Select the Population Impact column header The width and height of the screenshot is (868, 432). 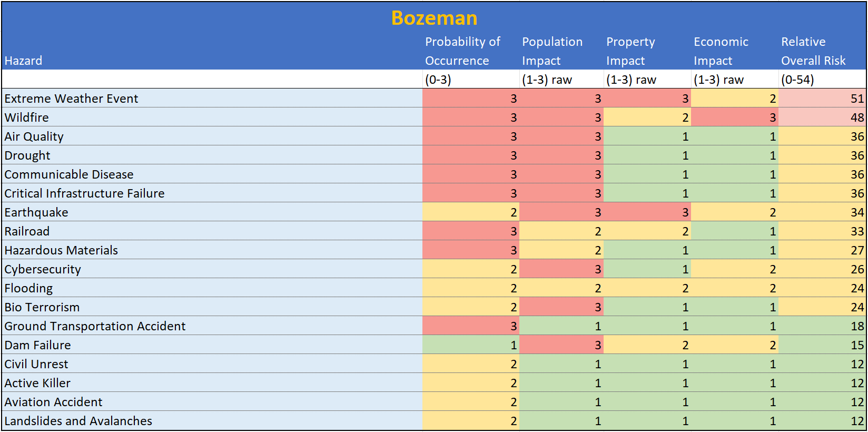[552, 51]
